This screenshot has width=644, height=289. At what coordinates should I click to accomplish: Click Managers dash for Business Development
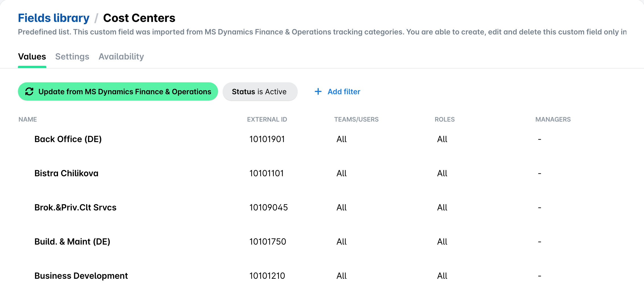tap(539, 276)
